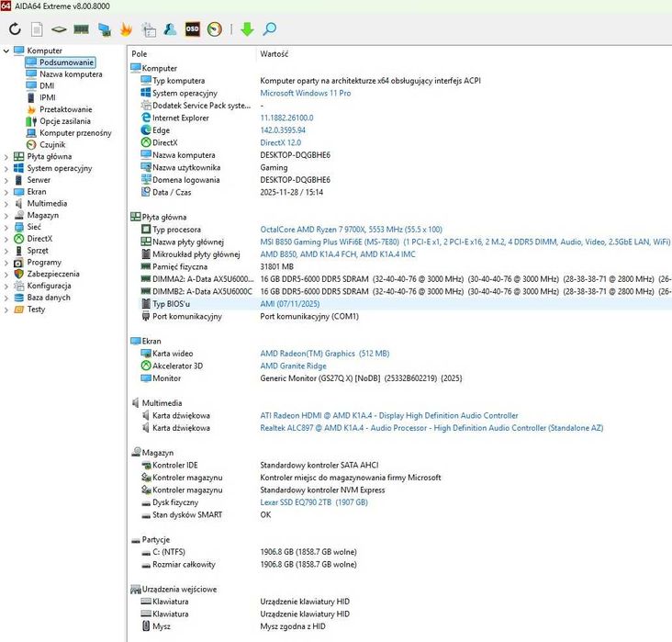The image size is (672, 642).
Task: Select IPMI in the tree
Action: [x=47, y=97]
